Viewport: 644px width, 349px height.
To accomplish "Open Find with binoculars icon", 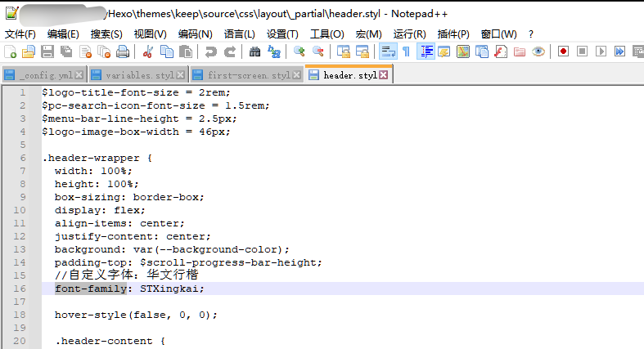I will click(x=254, y=51).
